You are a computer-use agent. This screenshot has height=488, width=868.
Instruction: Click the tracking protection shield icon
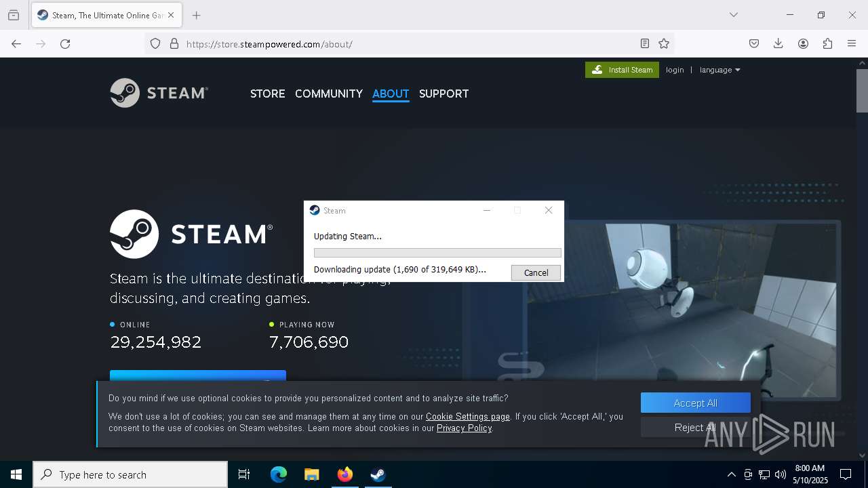155,43
